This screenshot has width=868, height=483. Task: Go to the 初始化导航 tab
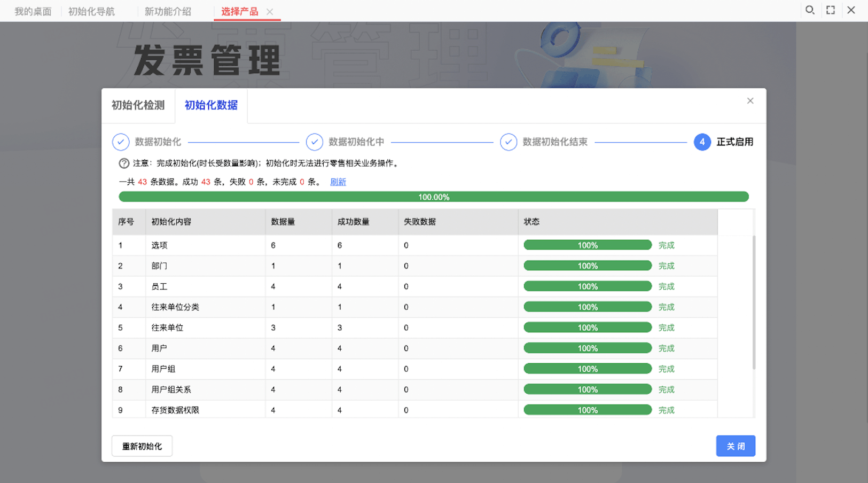pos(91,11)
